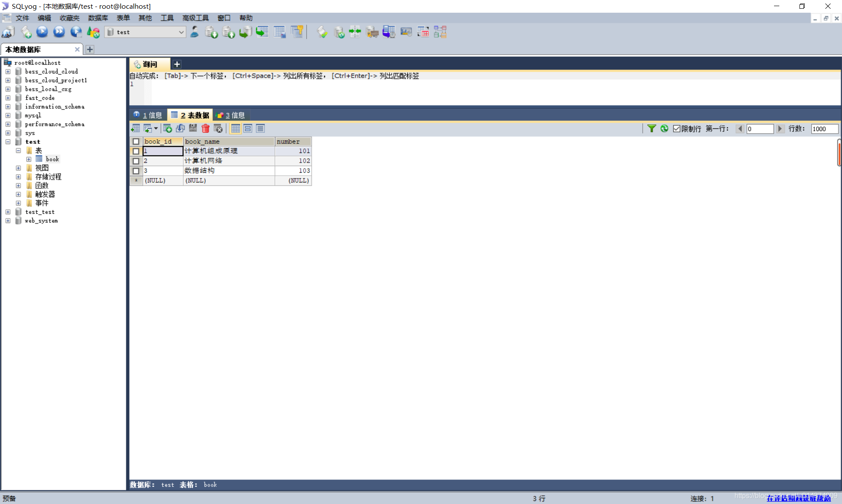This screenshot has width=842, height=504.
Task: Click the insert new row icon
Action: [x=167, y=128]
